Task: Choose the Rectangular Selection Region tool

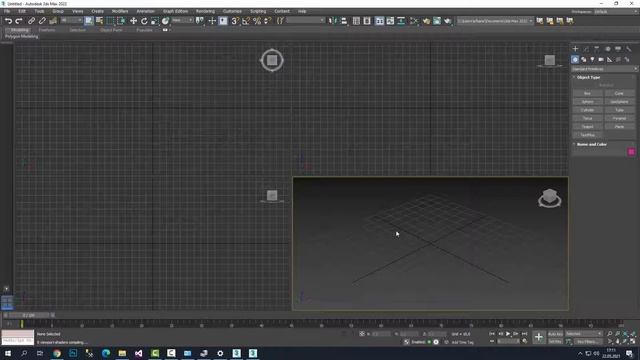Action: coord(110,21)
